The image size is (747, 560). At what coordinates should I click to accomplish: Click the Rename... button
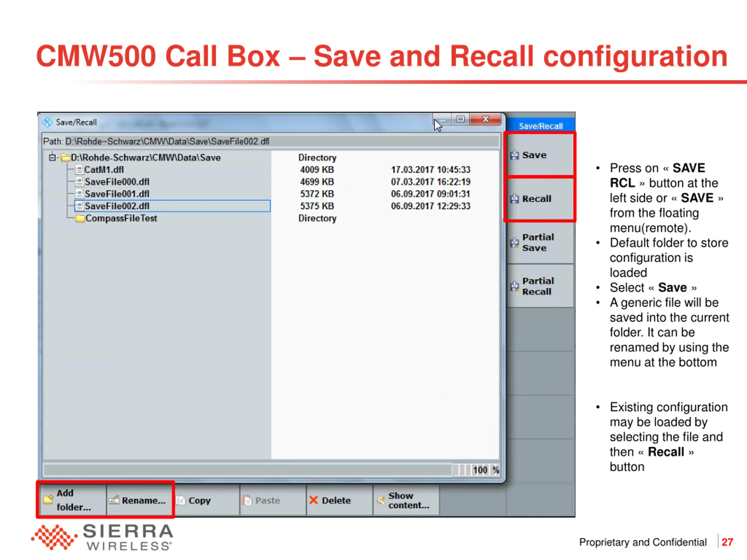139,500
